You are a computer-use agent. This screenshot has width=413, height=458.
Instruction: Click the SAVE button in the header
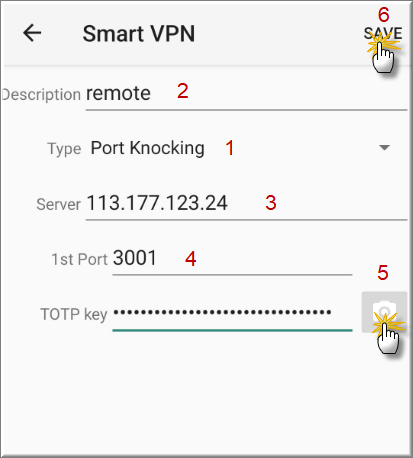point(383,33)
